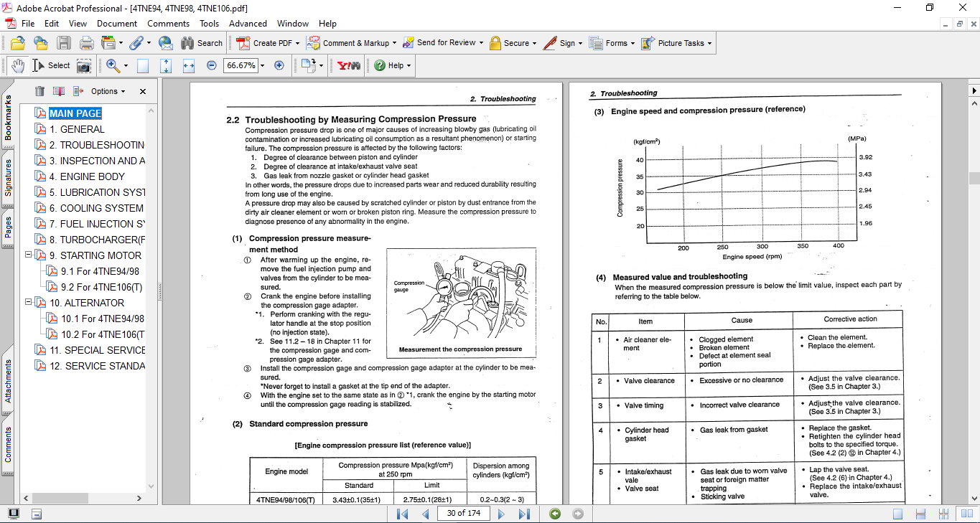Click the page number input field
Viewport: 980px width, 523px height.
click(x=464, y=514)
